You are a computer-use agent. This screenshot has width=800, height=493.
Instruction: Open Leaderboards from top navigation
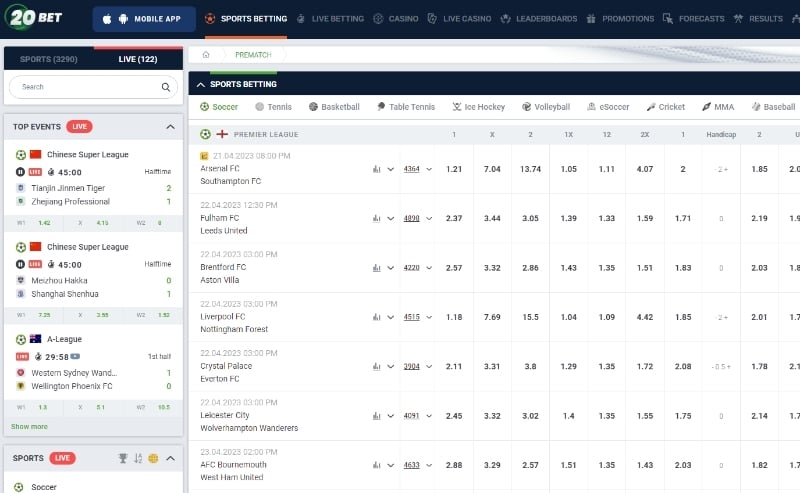[x=539, y=19]
